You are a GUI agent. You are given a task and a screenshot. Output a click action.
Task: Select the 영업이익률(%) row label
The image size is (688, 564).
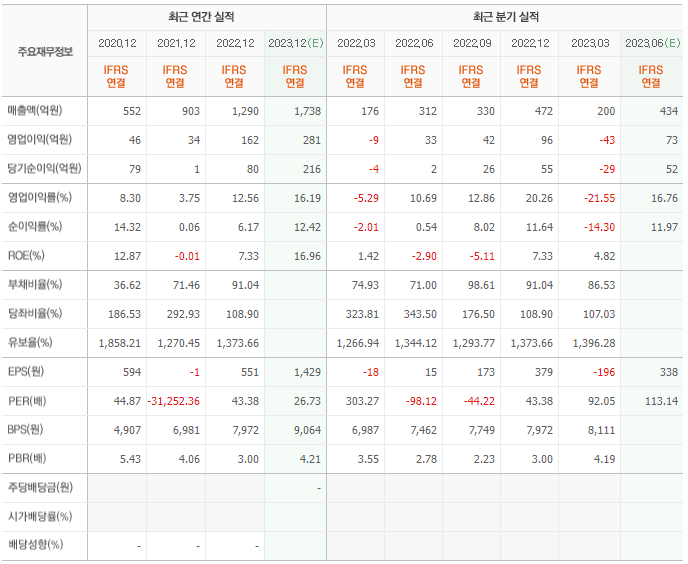coord(39,198)
